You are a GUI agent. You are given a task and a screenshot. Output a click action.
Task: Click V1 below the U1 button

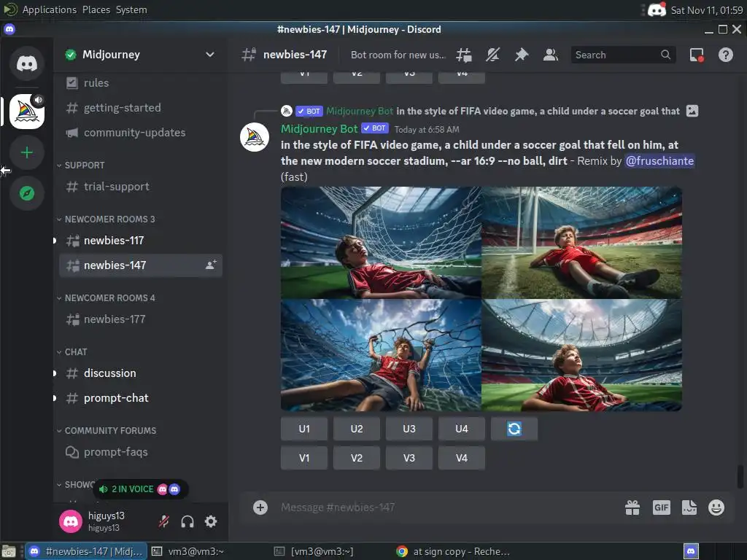click(x=304, y=458)
